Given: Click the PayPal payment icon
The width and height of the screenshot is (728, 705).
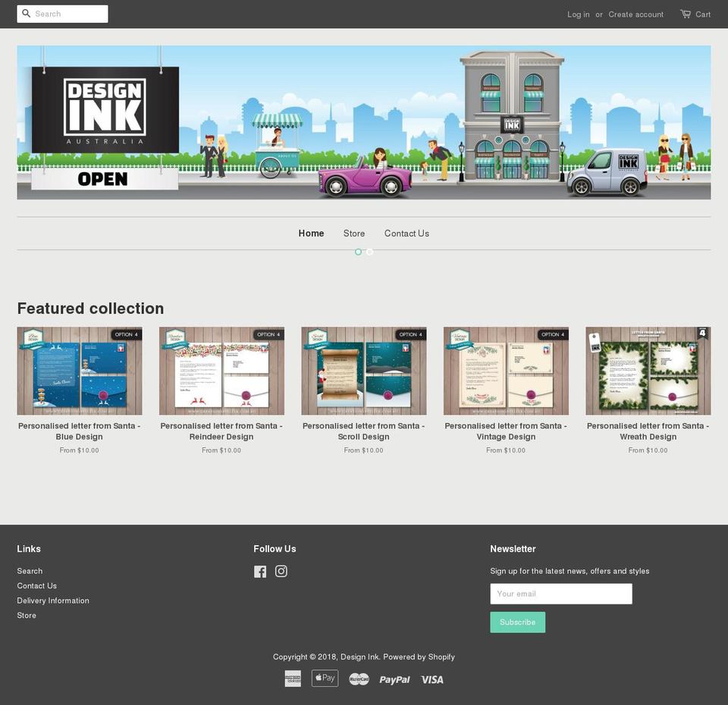Looking at the screenshot, I should click(394, 678).
